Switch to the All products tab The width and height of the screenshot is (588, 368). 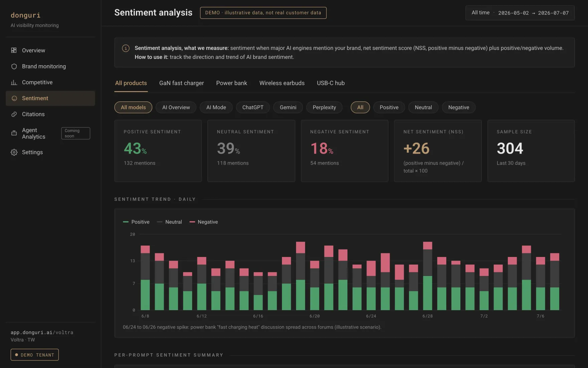131,83
